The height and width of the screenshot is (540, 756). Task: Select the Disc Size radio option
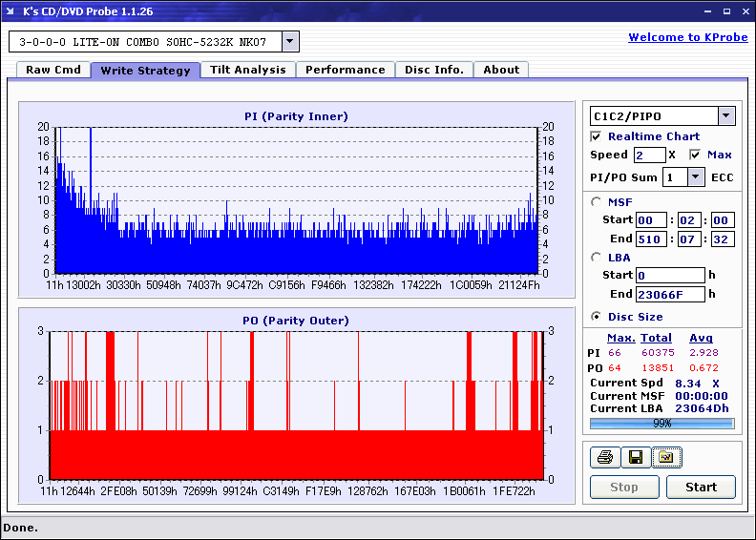(x=597, y=317)
